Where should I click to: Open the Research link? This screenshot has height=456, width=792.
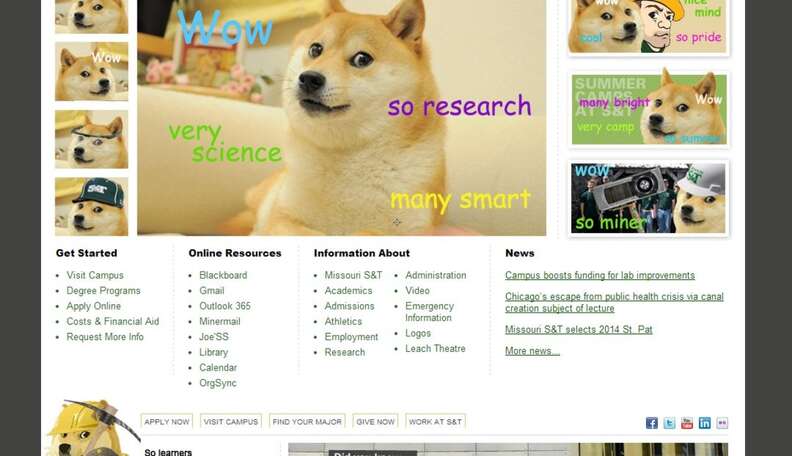[344, 352]
